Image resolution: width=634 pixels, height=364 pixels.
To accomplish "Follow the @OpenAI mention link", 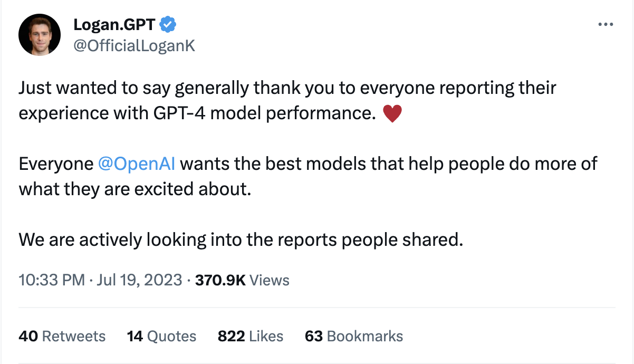I will 137,164.
